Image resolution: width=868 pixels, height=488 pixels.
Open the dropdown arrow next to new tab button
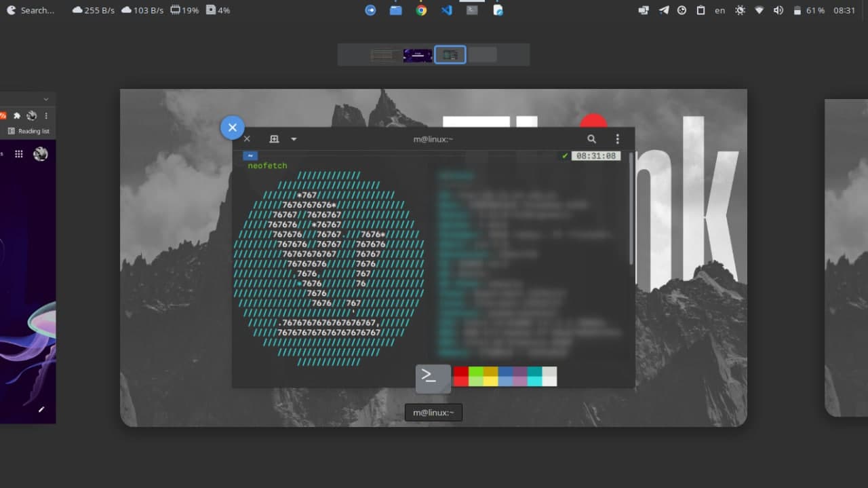click(293, 138)
